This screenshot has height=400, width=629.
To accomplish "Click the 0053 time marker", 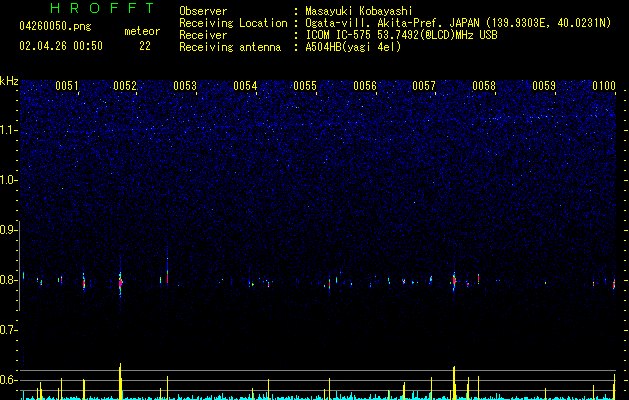I will pyautogui.click(x=185, y=86).
